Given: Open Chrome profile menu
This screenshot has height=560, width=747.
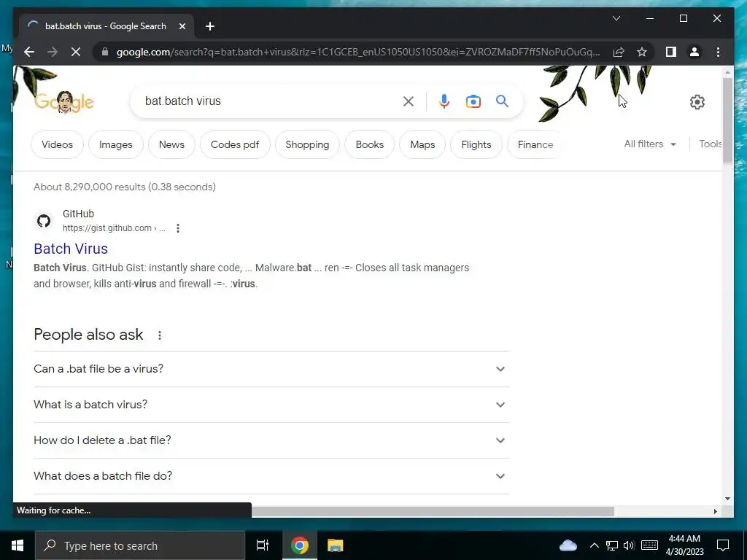Looking at the screenshot, I should point(694,52).
